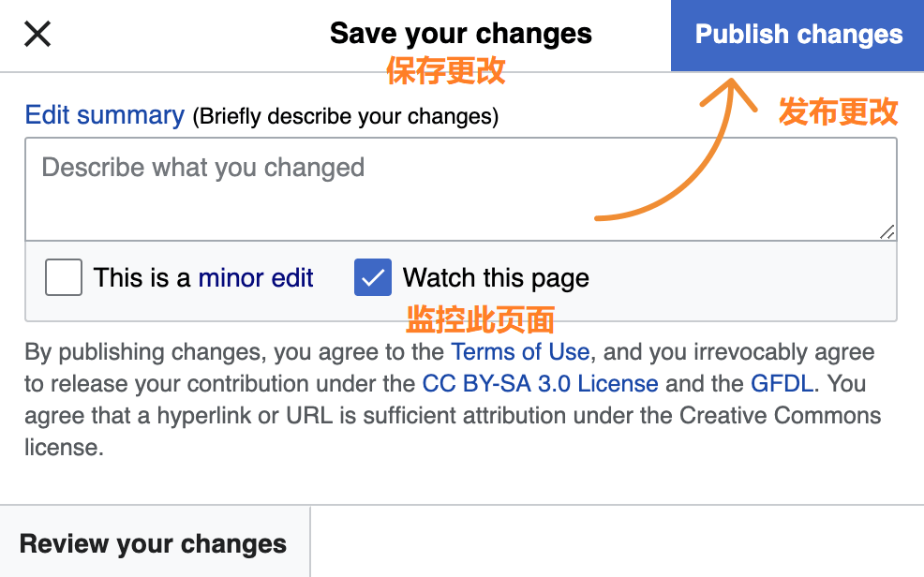Open the Edit summary help link
This screenshot has height=577, width=924.
tap(102, 114)
